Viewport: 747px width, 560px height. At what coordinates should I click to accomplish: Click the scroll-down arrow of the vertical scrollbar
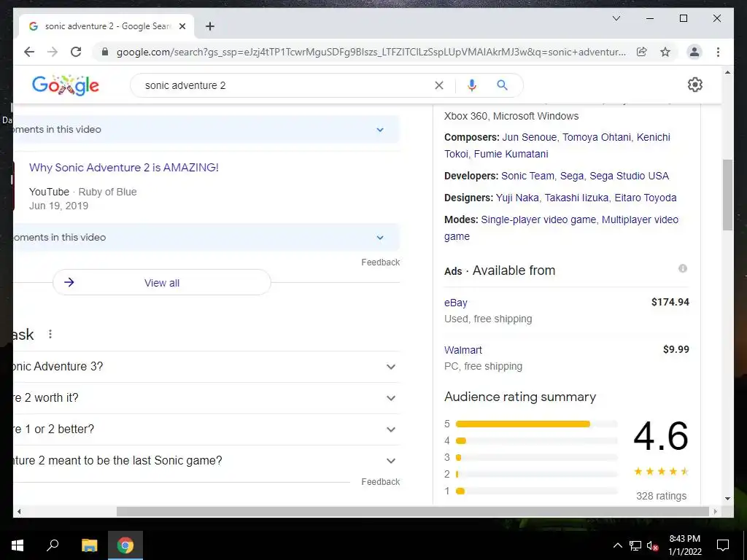[727, 499]
